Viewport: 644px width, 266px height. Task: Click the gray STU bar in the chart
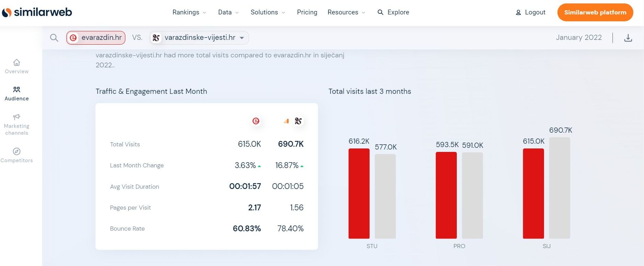click(x=385, y=196)
